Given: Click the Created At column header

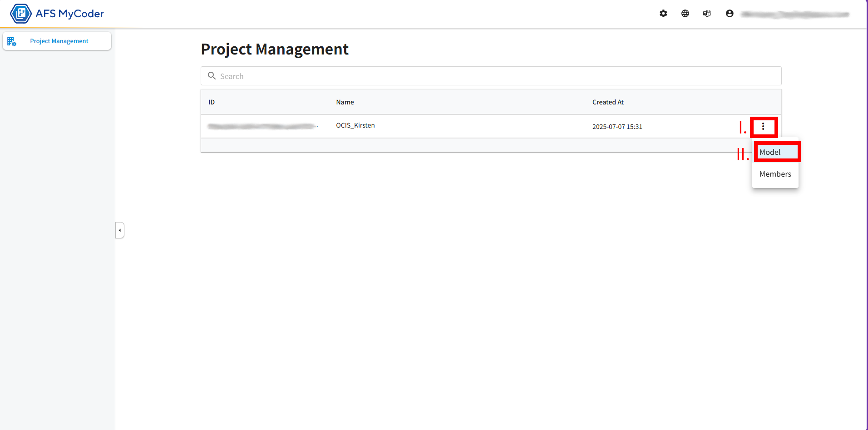Looking at the screenshot, I should tap(607, 102).
